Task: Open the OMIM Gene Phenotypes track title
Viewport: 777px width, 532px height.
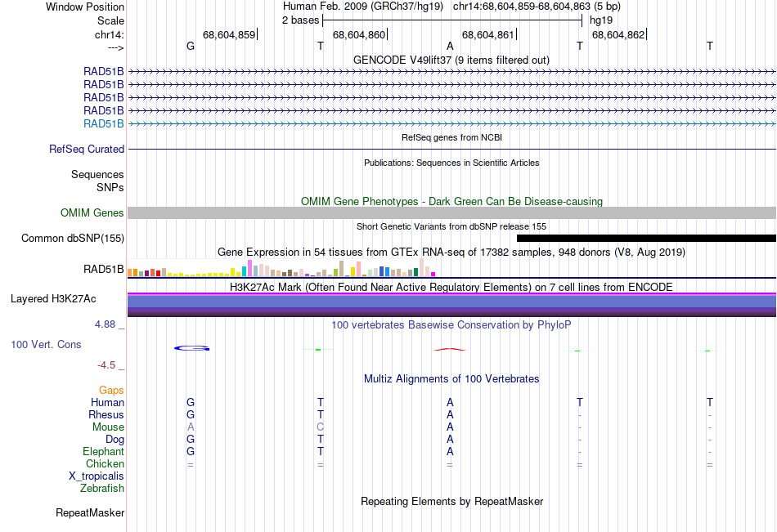Action: (x=451, y=201)
